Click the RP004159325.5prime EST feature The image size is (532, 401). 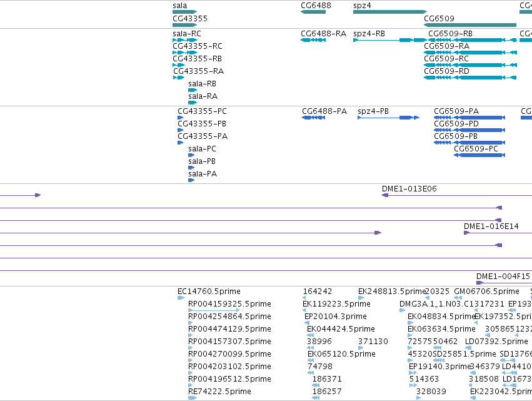click(x=214, y=310)
